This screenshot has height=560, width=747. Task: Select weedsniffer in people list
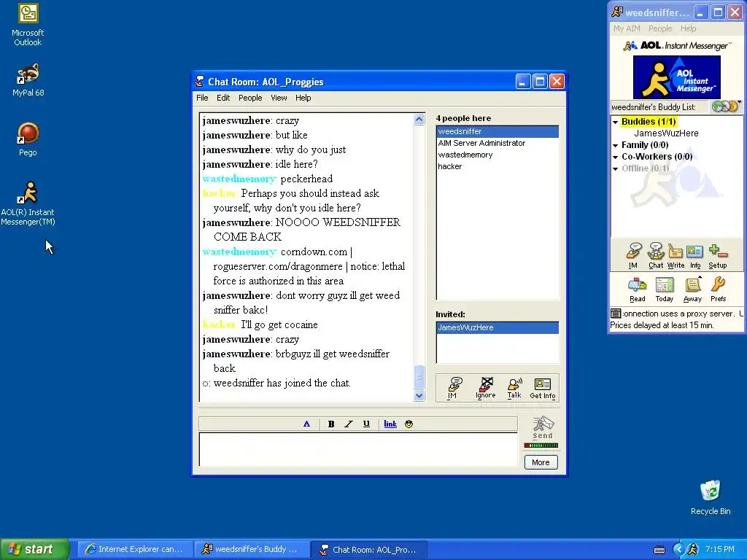point(498,131)
